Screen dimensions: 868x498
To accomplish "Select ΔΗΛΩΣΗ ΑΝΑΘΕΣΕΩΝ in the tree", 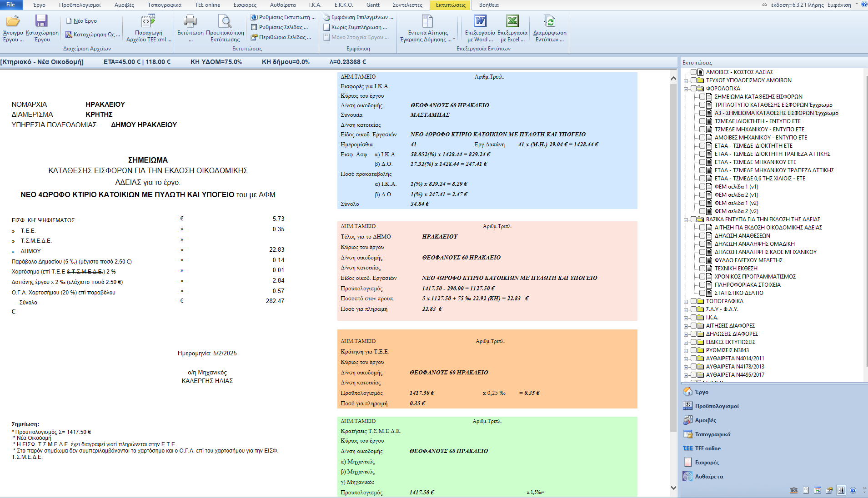I will click(742, 236).
